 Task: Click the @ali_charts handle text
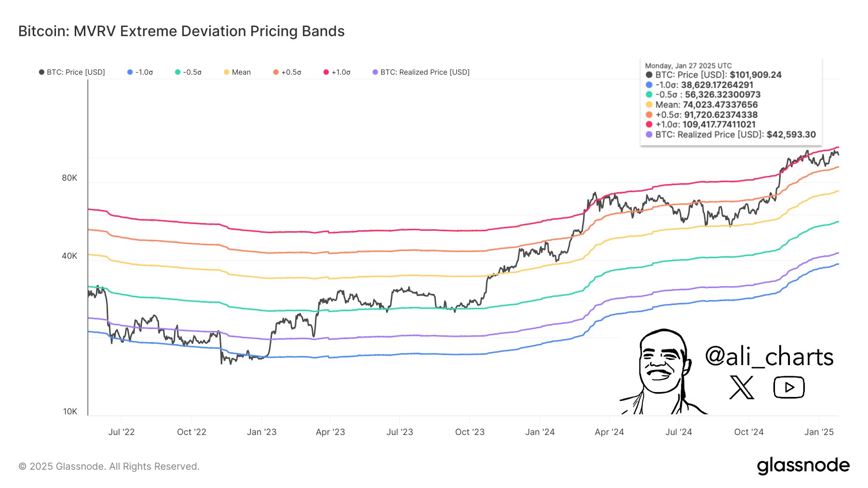pos(769,357)
